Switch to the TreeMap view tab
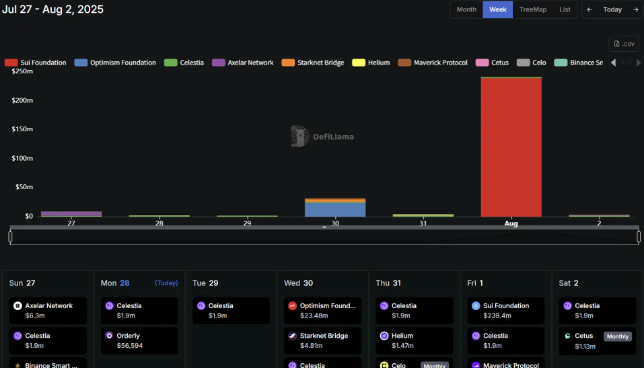The width and height of the screenshot is (644, 369). [x=533, y=9]
